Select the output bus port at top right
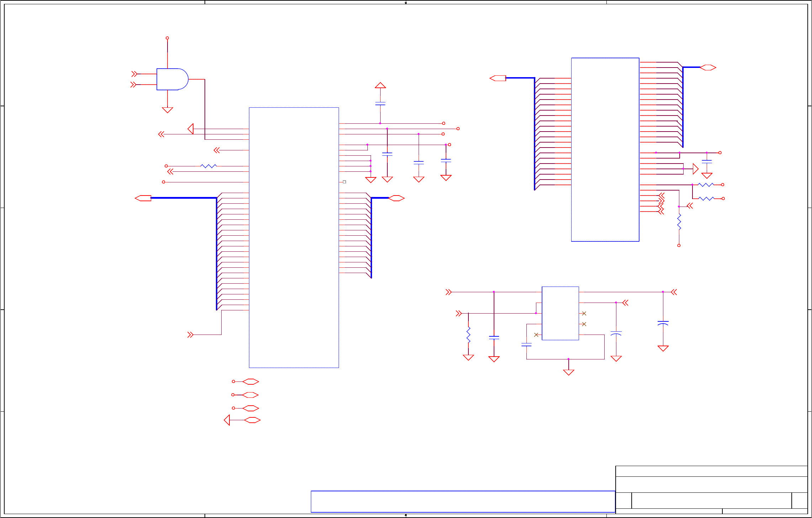812x518 pixels. 708,68
